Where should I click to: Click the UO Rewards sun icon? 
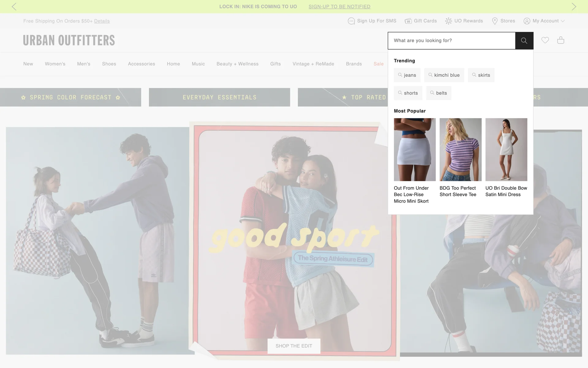[x=448, y=21]
